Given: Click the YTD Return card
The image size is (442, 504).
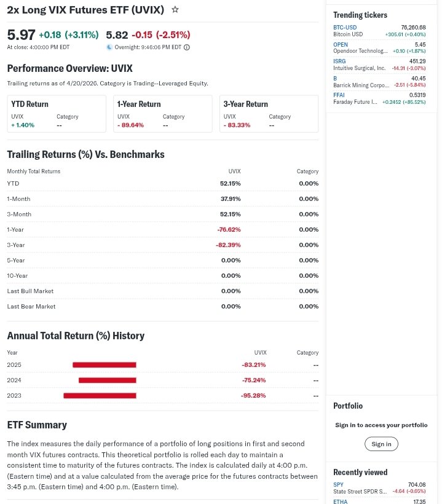Looking at the screenshot, I should (x=57, y=114).
